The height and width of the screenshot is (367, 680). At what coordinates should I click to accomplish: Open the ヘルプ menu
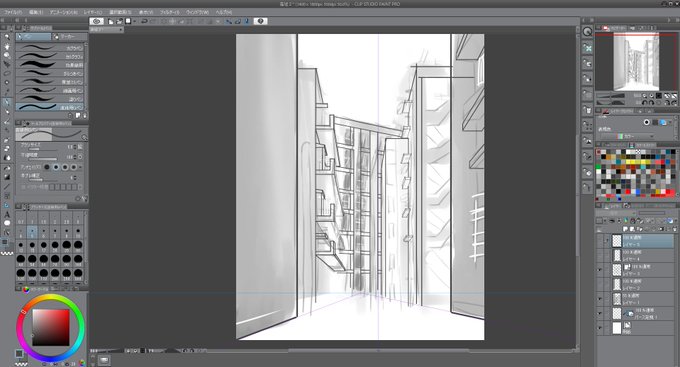tap(224, 12)
